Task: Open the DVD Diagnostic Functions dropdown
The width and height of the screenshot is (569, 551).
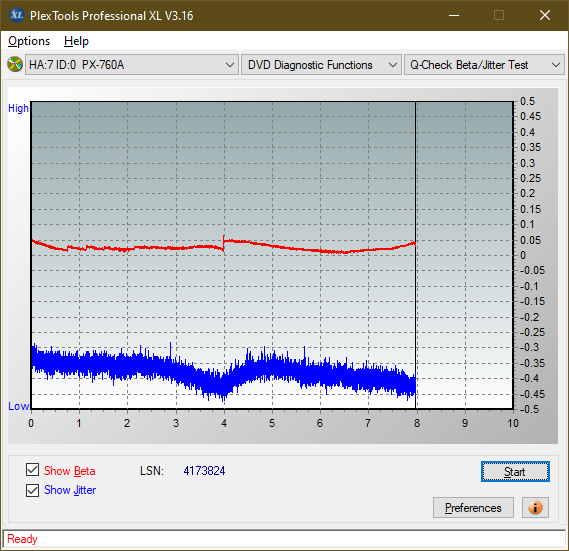Action: pos(321,65)
